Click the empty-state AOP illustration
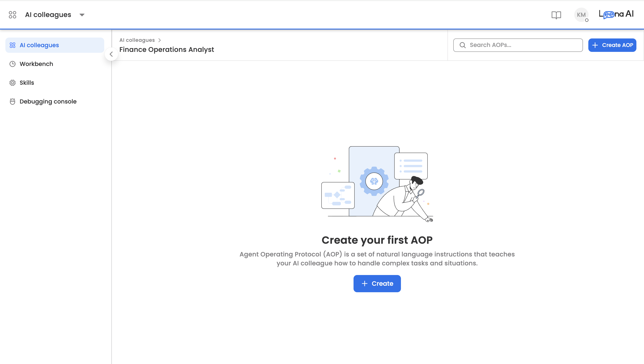 pos(377,184)
